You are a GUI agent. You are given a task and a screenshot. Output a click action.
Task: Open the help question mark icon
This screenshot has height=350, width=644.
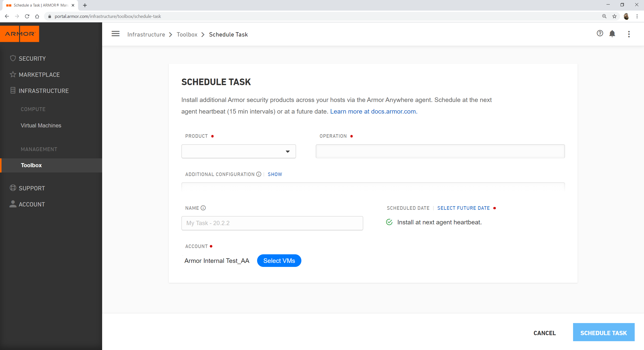(600, 33)
